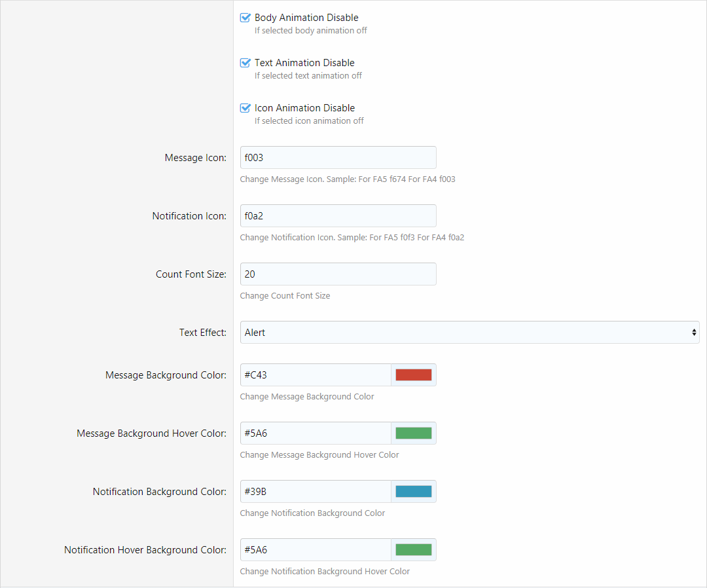
Task: Click the Body Animation Disable label text
Action: (x=306, y=18)
